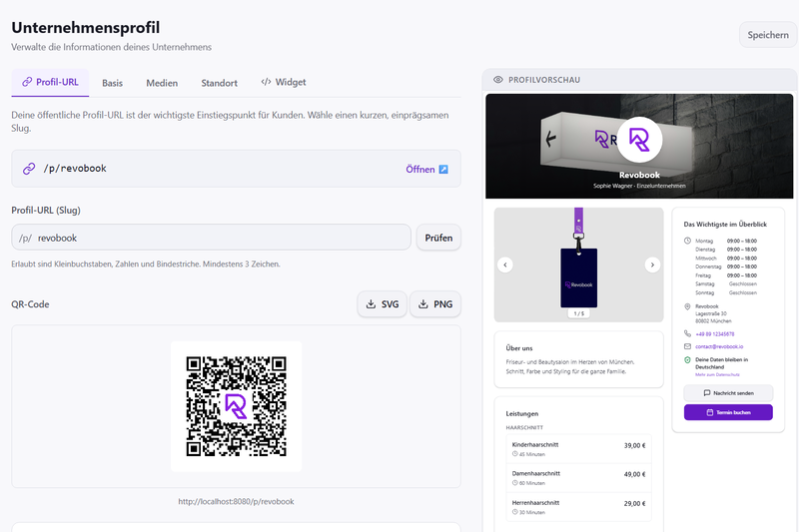This screenshot has width=799, height=532.
Task: Click phone number +49 89 12345678
Action: (714, 334)
